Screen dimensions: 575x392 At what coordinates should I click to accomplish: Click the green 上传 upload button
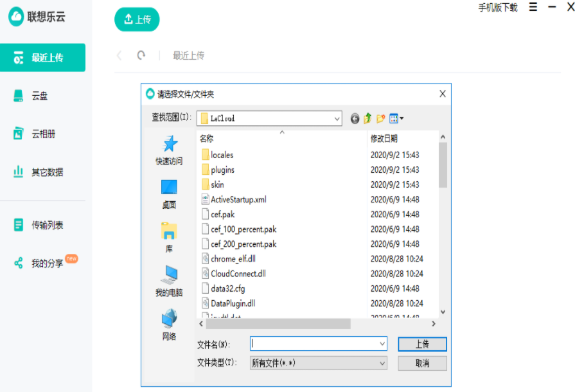coord(137,19)
